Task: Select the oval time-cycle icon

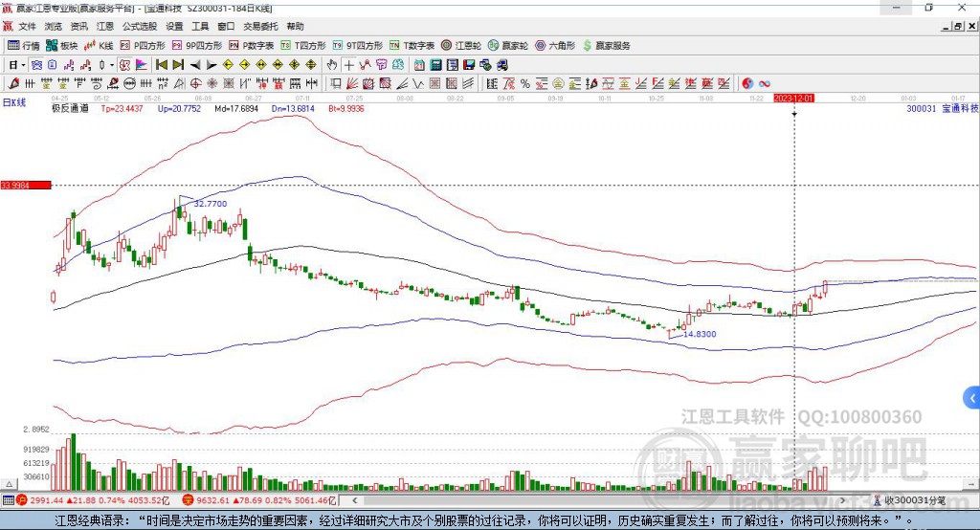Action: click(129, 84)
